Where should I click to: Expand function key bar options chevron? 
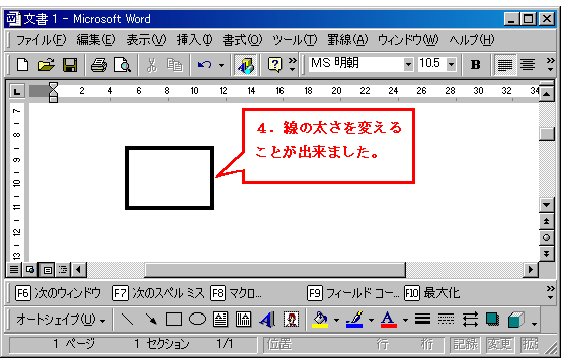550,292
